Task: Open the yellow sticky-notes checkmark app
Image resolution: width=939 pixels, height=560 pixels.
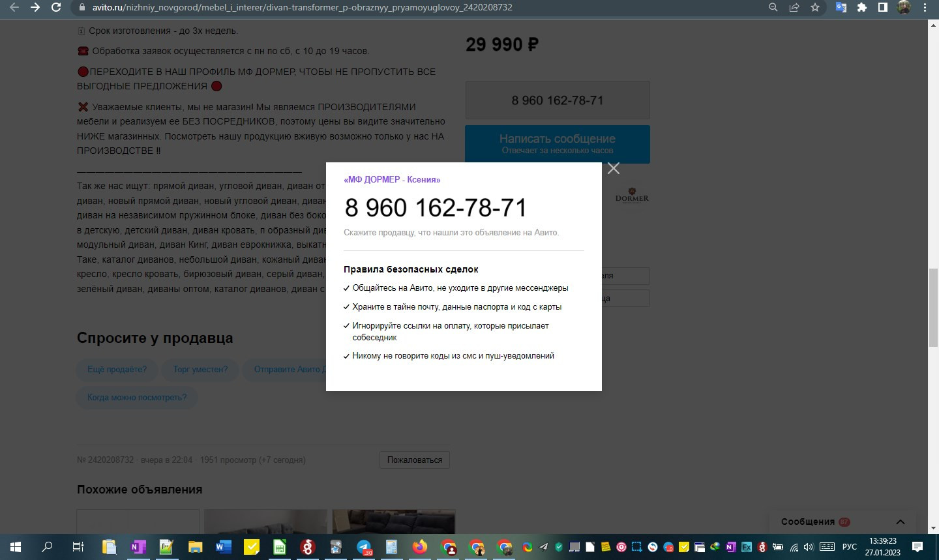Action: click(x=252, y=547)
